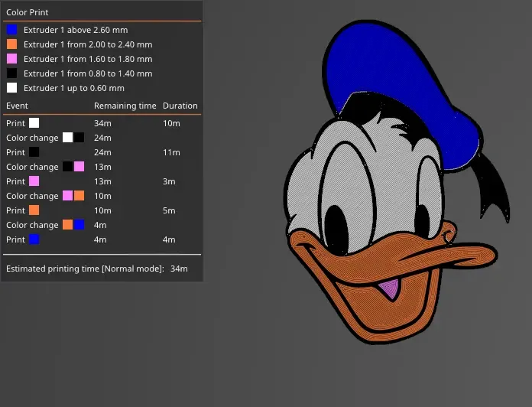Click the white swatch in the first Print row
The height and width of the screenshot is (407, 532).
[x=34, y=123]
